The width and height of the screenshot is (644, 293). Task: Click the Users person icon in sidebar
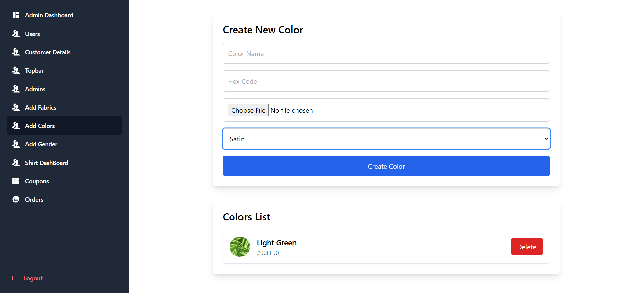point(16,34)
